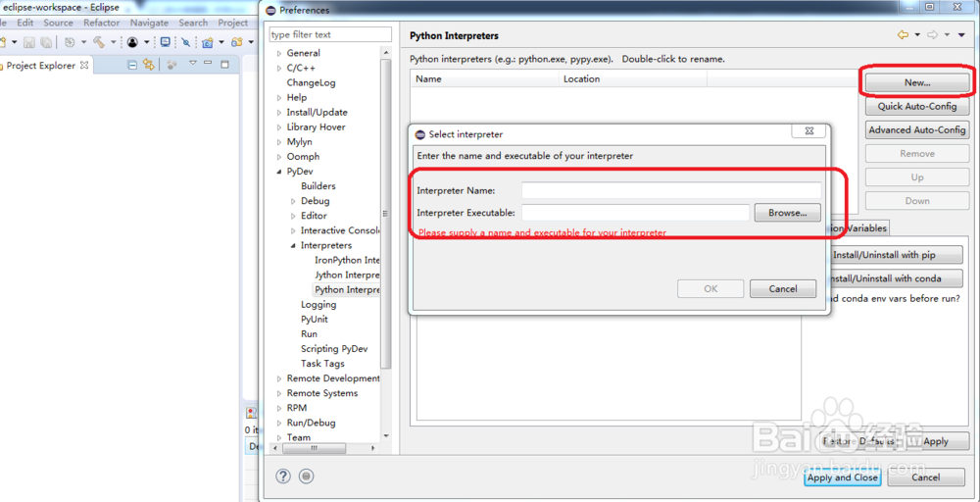Image resolution: width=980 pixels, height=502 pixels.
Task: Click the hammer Build icon in Eclipse toolbar
Action: (99, 42)
